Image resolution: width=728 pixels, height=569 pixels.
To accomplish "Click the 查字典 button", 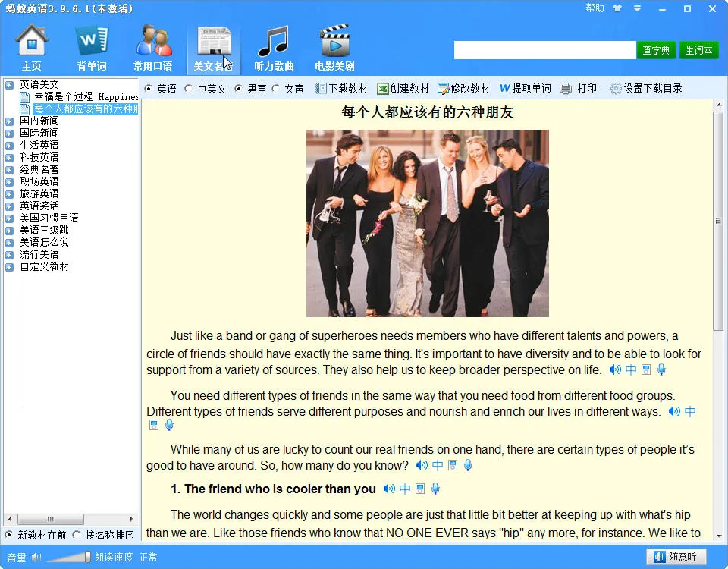I will (656, 50).
